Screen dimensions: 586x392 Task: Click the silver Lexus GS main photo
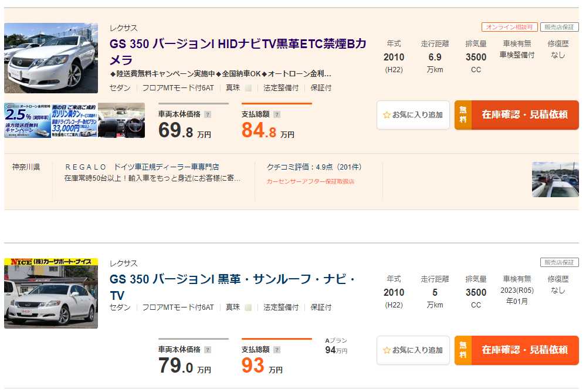click(51, 58)
